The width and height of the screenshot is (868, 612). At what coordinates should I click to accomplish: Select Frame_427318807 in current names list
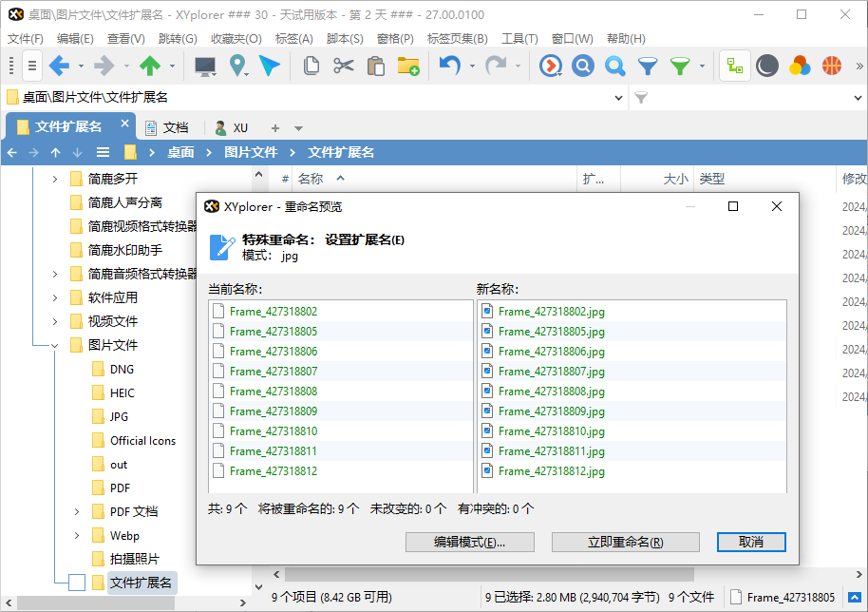pyautogui.click(x=274, y=372)
